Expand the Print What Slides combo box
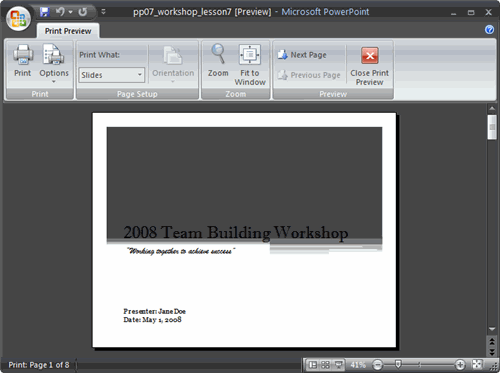 [112, 75]
